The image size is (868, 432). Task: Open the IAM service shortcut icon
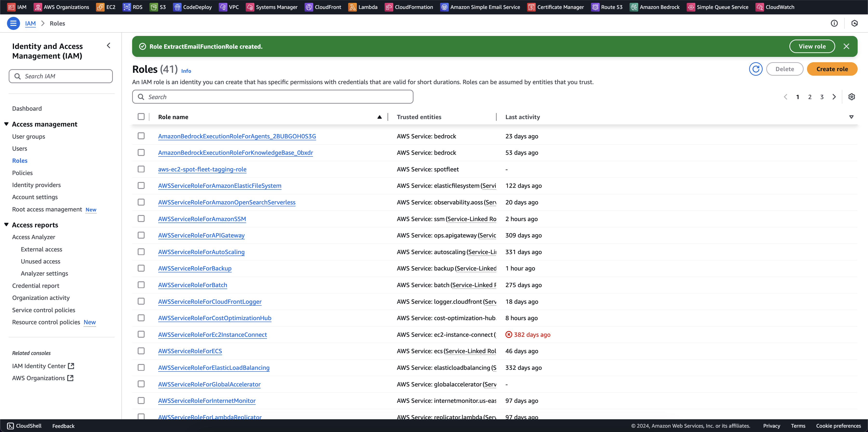[11, 7]
